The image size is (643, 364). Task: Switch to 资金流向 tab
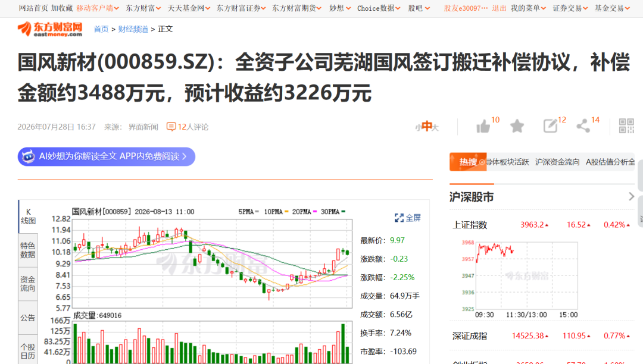(x=28, y=284)
